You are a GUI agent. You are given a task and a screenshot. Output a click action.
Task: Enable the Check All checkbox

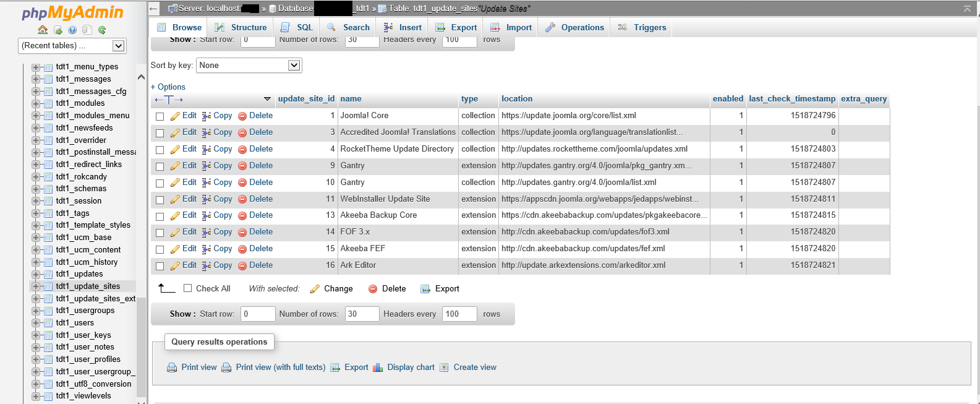pos(188,288)
